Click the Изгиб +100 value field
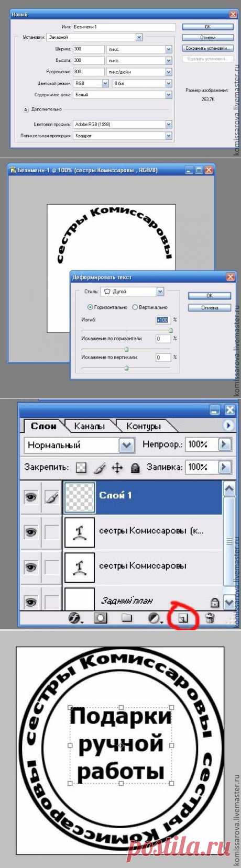Viewport: 241px width, 868px height. [x=163, y=320]
